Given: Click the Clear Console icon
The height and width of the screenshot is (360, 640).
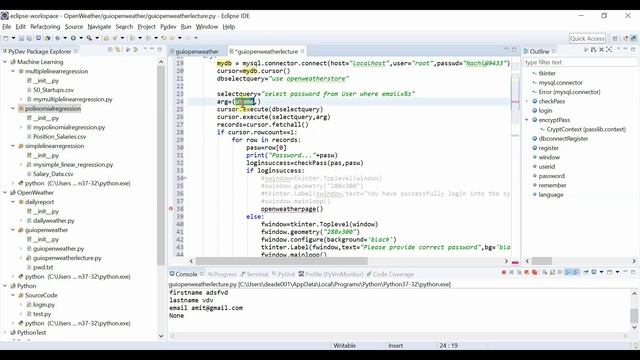Looking at the screenshot, I should coord(544,272).
